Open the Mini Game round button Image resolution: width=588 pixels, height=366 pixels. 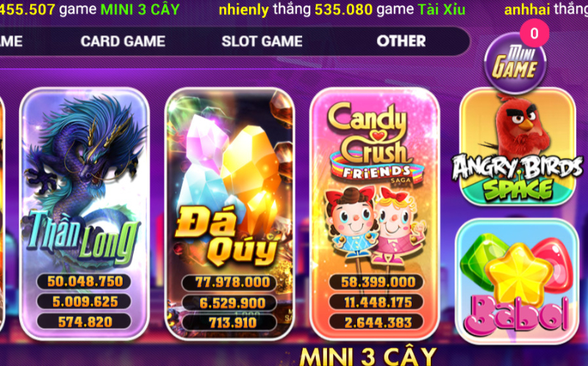(515, 64)
